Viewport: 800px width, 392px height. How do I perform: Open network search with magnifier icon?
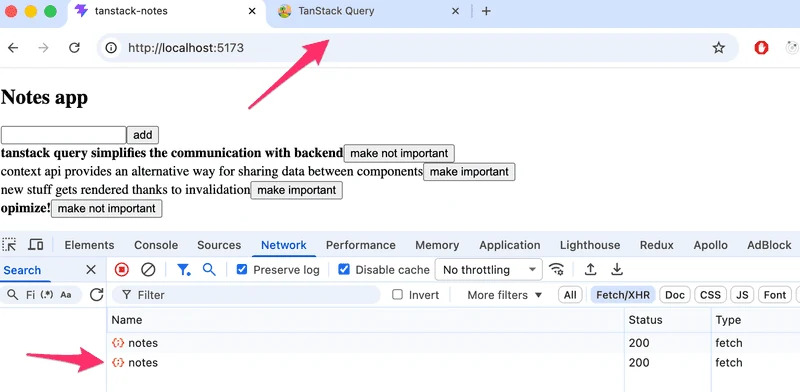tap(209, 270)
